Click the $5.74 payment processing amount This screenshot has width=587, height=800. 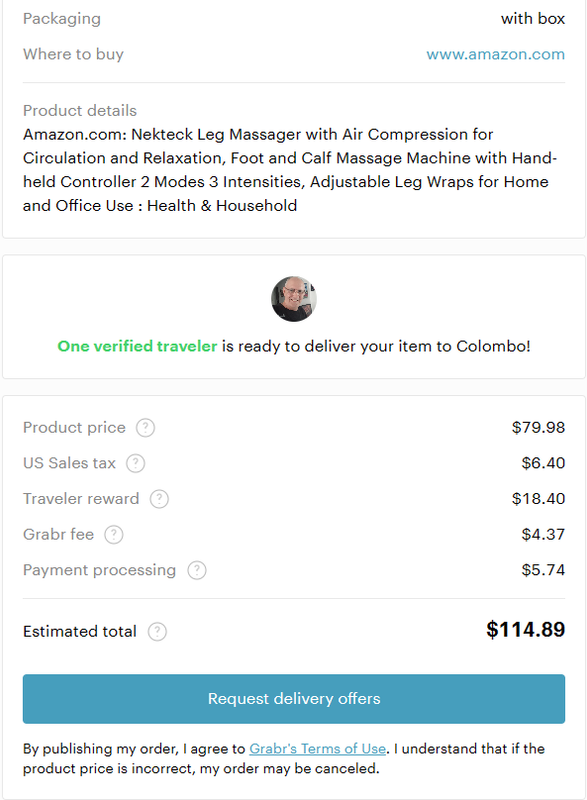click(543, 570)
